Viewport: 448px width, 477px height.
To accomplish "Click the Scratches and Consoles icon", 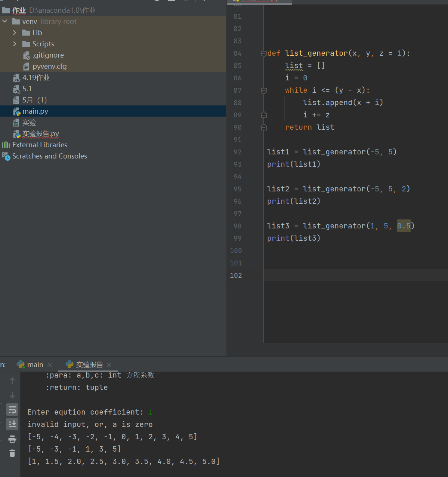I will (6, 156).
